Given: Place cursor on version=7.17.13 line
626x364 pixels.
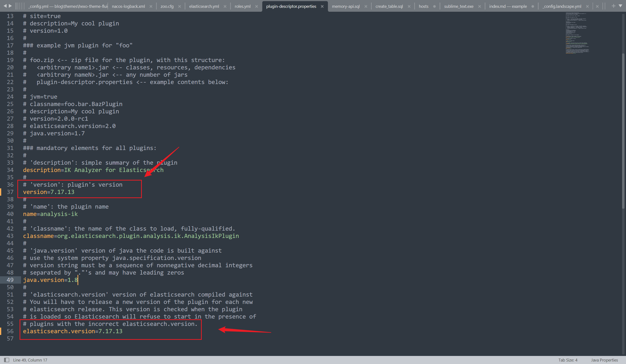Looking at the screenshot, I should (x=49, y=192).
